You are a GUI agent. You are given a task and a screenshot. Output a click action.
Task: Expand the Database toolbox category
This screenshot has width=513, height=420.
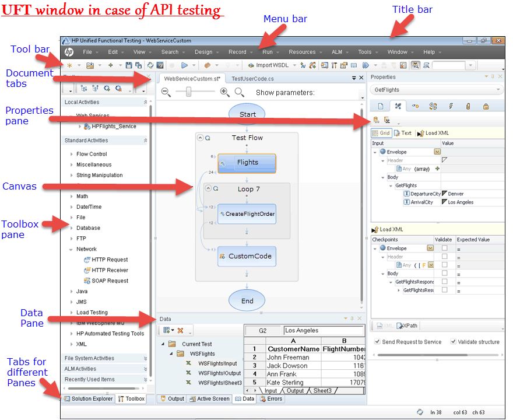(x=71, y=228)
